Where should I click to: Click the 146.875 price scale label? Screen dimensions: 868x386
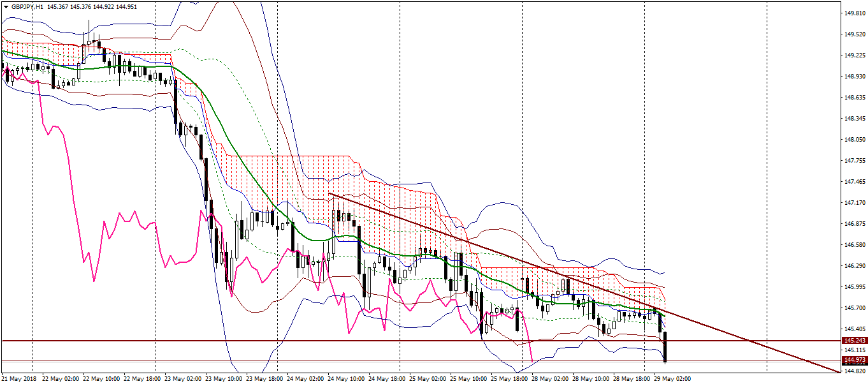[x=854, y=223]
